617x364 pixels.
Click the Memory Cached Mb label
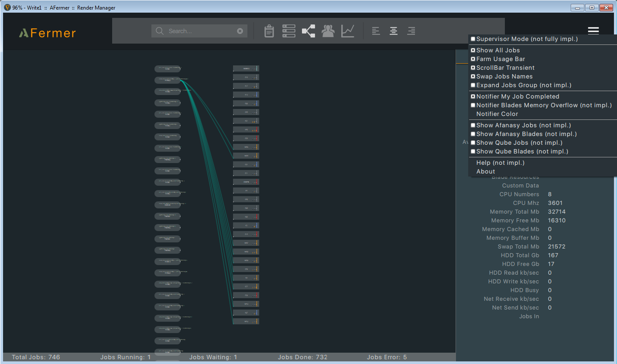click(x=511, y=229)
